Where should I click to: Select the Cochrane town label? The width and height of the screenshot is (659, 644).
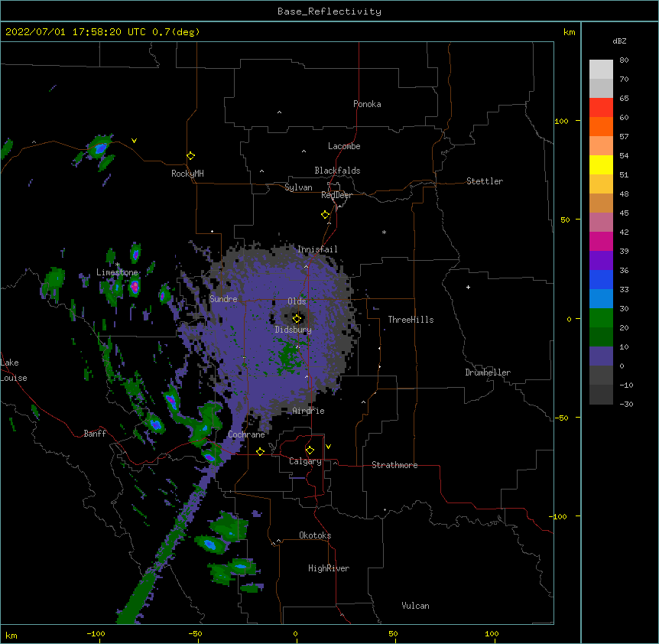pos(246,434)
